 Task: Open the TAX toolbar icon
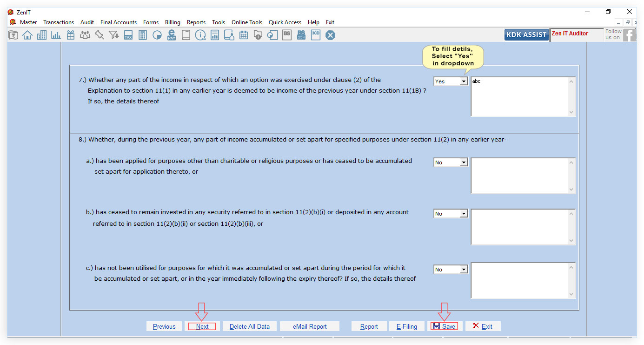coord(128,35)
